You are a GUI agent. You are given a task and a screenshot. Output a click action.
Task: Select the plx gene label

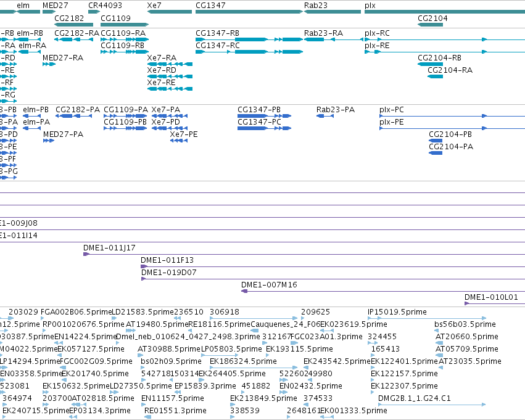pyautogui.click(x=370, y=6)
